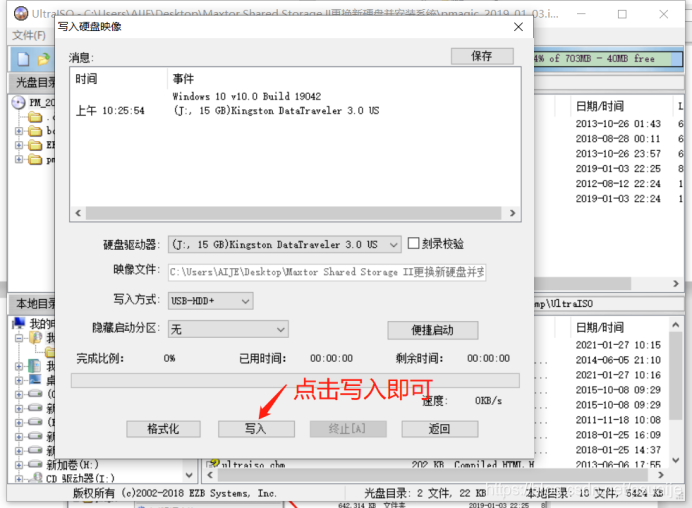This screenshot has height=508, width=692.
Task: Open the 写入方式 USB-HDD+ dropdown
Action: (211, 301)
